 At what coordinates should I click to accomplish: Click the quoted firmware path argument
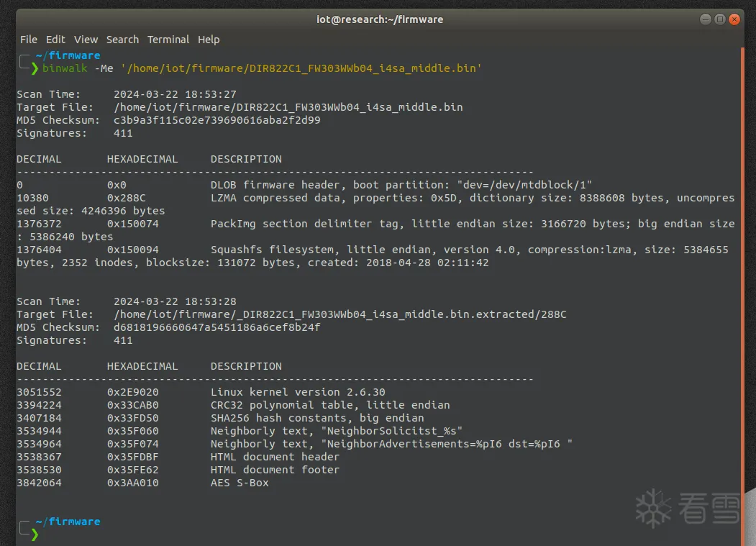click(x=301, y=68)
